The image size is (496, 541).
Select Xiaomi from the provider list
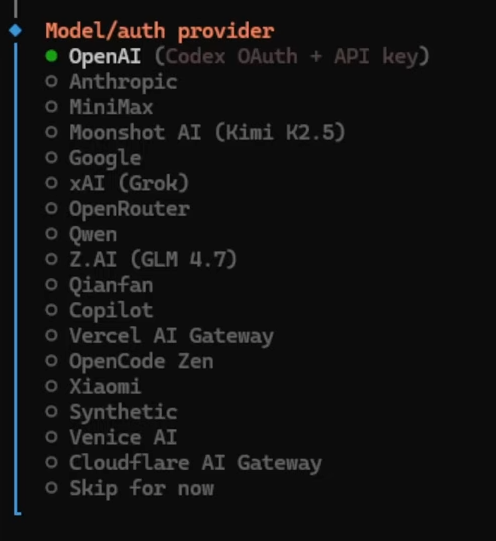point(93,386)
